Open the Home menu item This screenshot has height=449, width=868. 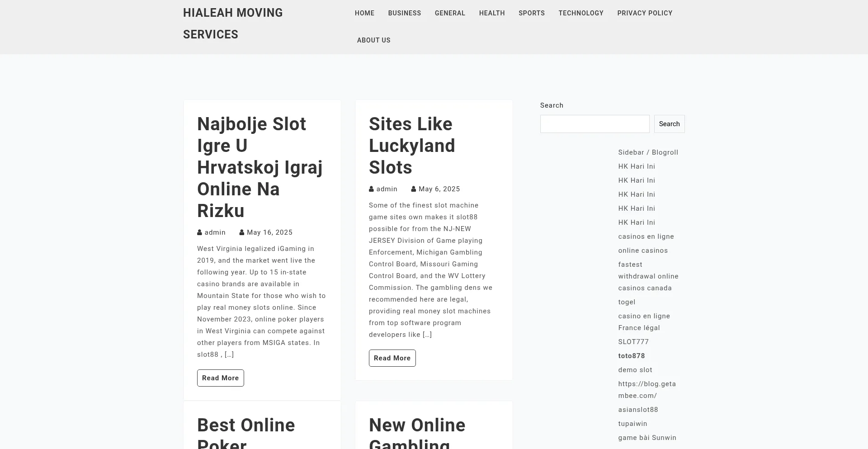click(364, 13)
